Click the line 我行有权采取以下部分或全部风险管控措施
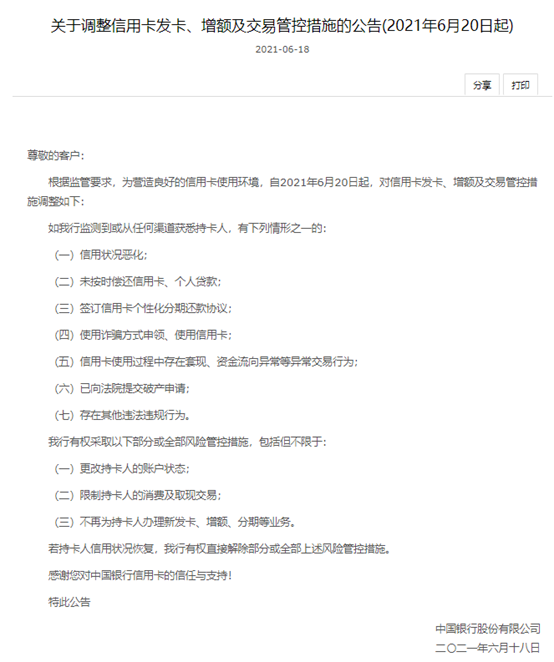The width and height of the screenshot is (554, 662). (187, 442)
